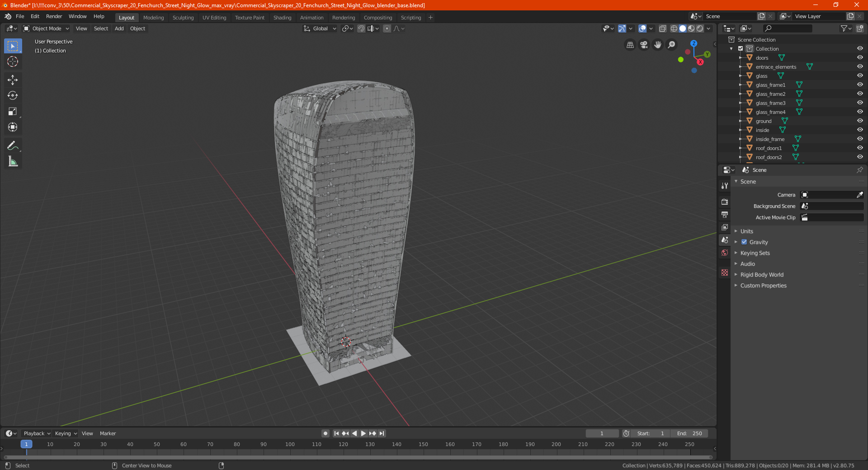This screenshot has height=470, width=868.
Task: Open the Texture properties tab
Action: click(725, 273)
